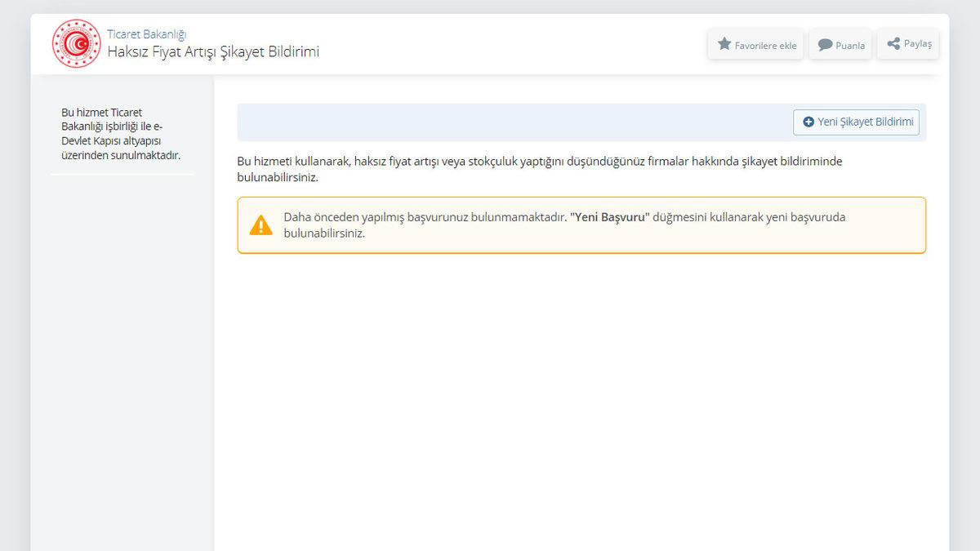Click the service description paragraph
The width and height of the screenshot is (980, 551).
(539, 169)
